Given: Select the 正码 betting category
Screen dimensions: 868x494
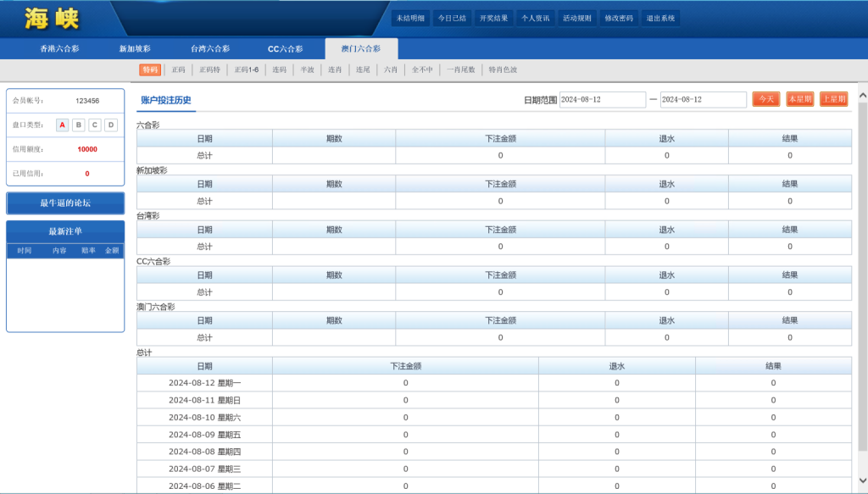Looking at the screenshot, I should (x=177, y=69).
